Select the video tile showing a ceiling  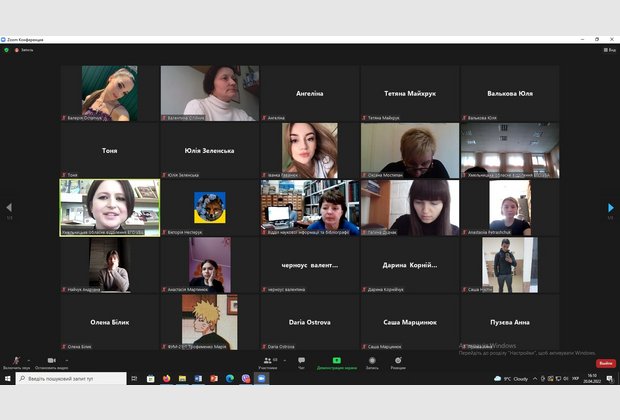tap(510, 150)
